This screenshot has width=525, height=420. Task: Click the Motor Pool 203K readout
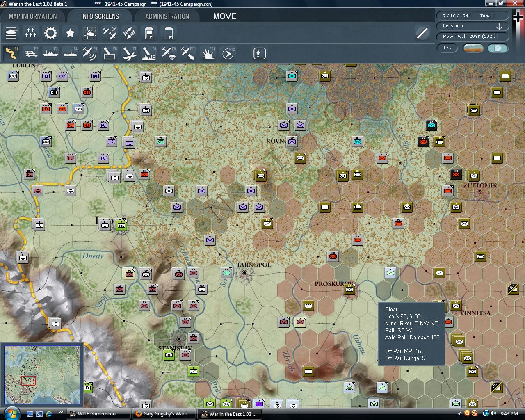point(472,37)
